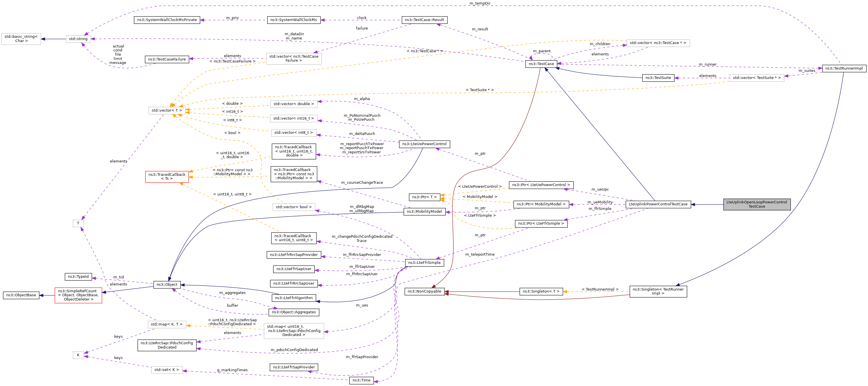The width and height of the screenshot is (868, 386).
Task: Open the ns3::LteFfrAlgorithm node
Action: (294, 298)
